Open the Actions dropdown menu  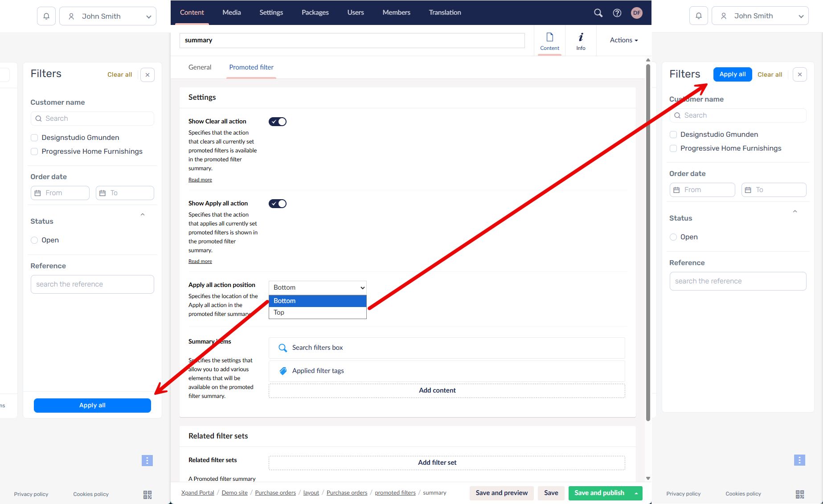pos(623,40)
